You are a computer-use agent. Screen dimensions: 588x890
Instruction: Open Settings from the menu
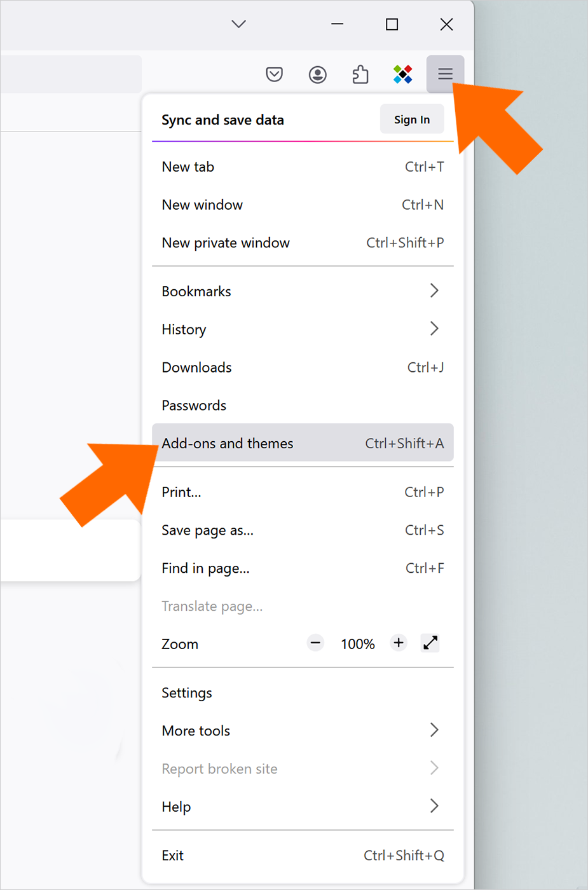point(303,693)
